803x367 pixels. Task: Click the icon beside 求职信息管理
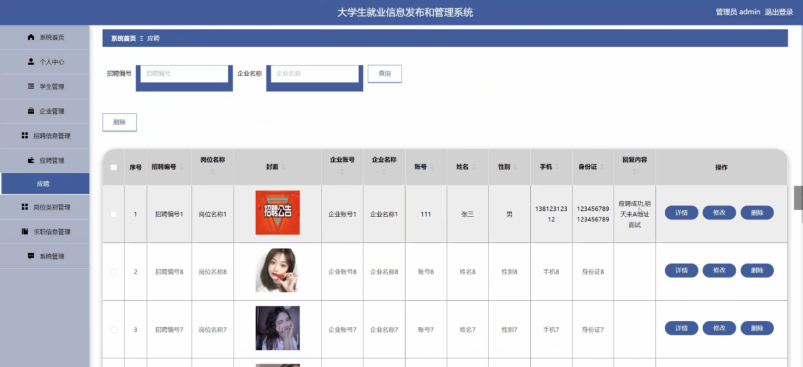pyautogui.click(x=25, y=231)
